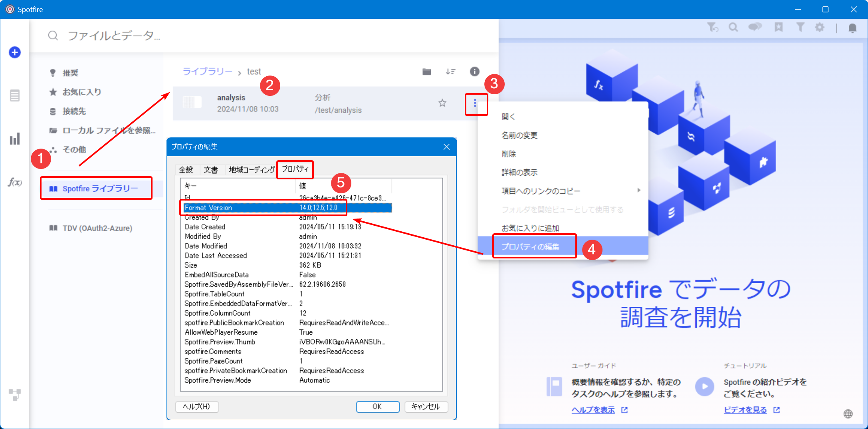Click the search magnifier in Files and Data
This screenshot has height=429, width=868.
53,36
